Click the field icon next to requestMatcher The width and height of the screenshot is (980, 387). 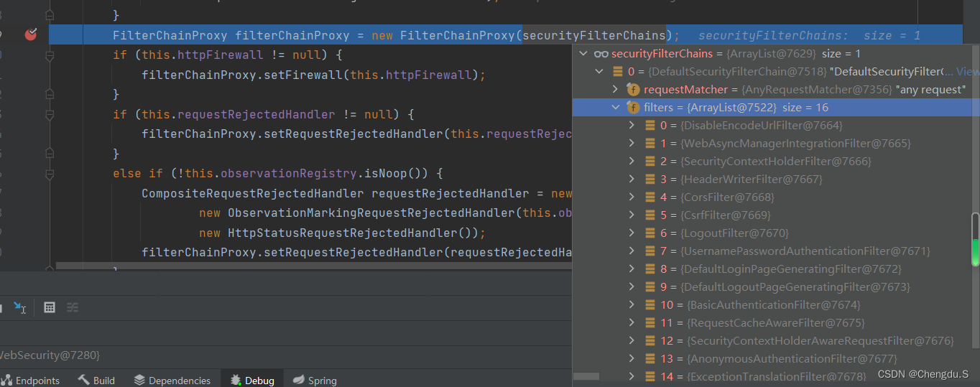tap(633, 90)
